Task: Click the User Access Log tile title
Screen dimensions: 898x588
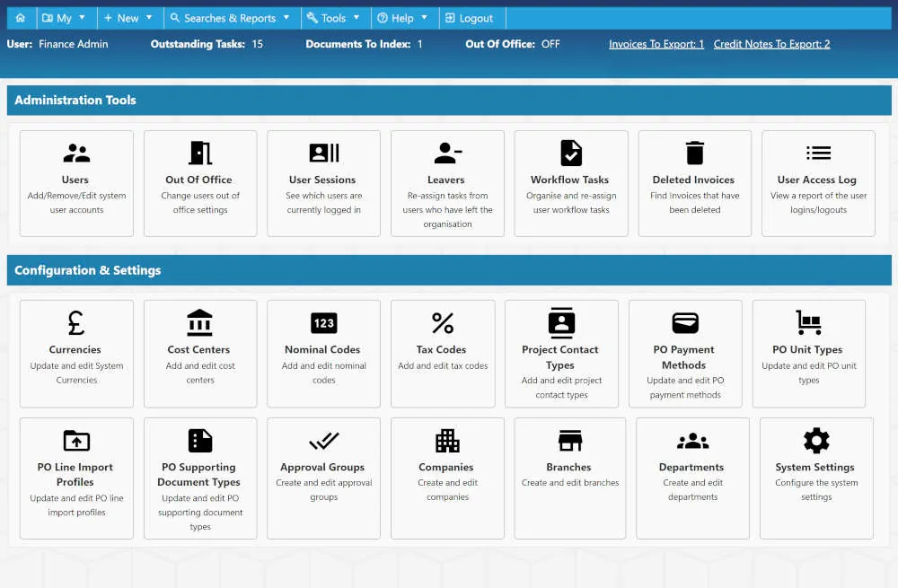Action: (817, 180)
